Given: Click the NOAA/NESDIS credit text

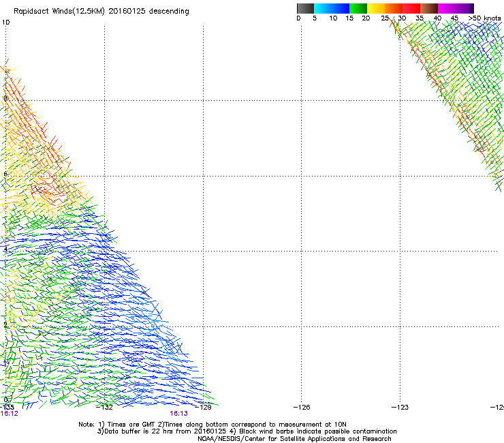Looking at the screenshot, I should point(294,439).
